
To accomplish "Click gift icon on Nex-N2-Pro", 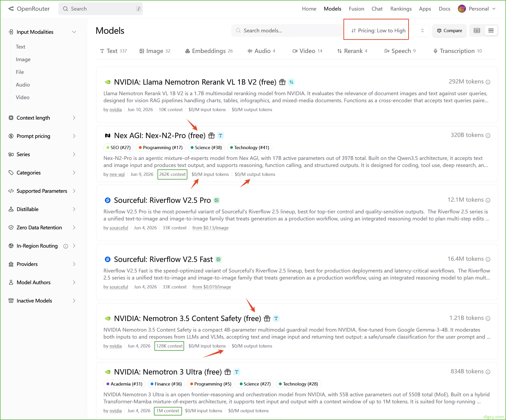I will pyautogui.click(x=211, y=136).
